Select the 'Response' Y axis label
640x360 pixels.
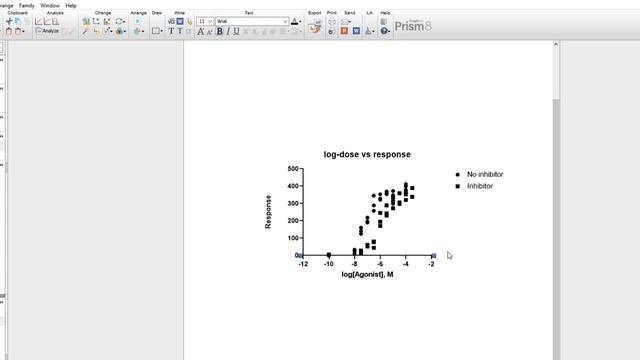(x=268, y=212)
